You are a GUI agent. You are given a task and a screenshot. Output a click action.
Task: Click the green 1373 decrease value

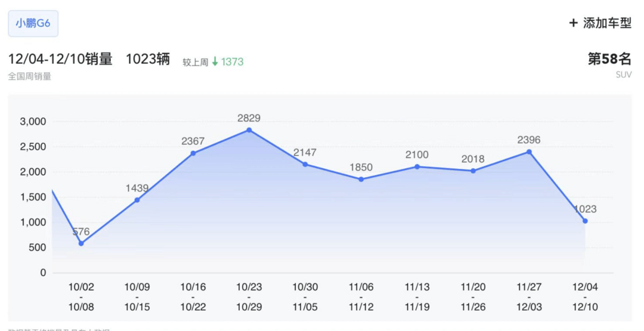coord(233,62)
